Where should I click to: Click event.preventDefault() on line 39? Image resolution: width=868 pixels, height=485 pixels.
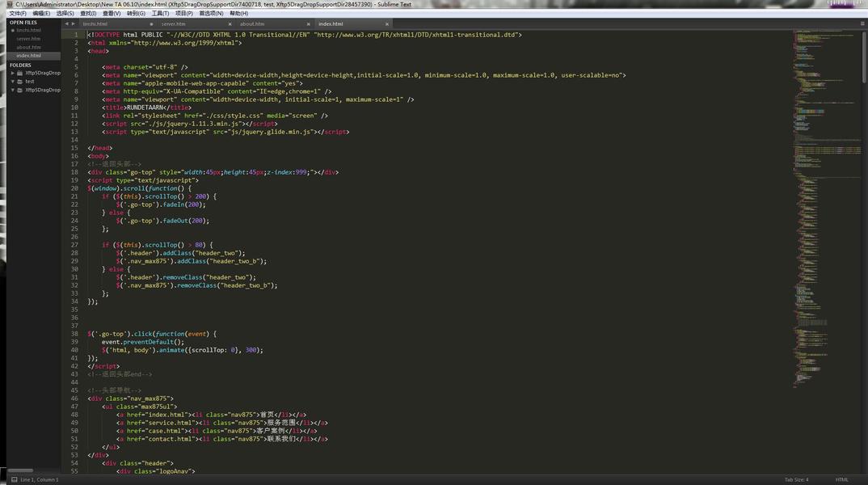143,342
